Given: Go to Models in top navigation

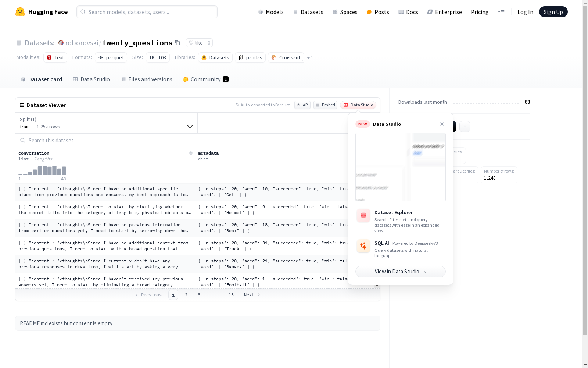Looking at the screenshot, I should tap(271, 12).
